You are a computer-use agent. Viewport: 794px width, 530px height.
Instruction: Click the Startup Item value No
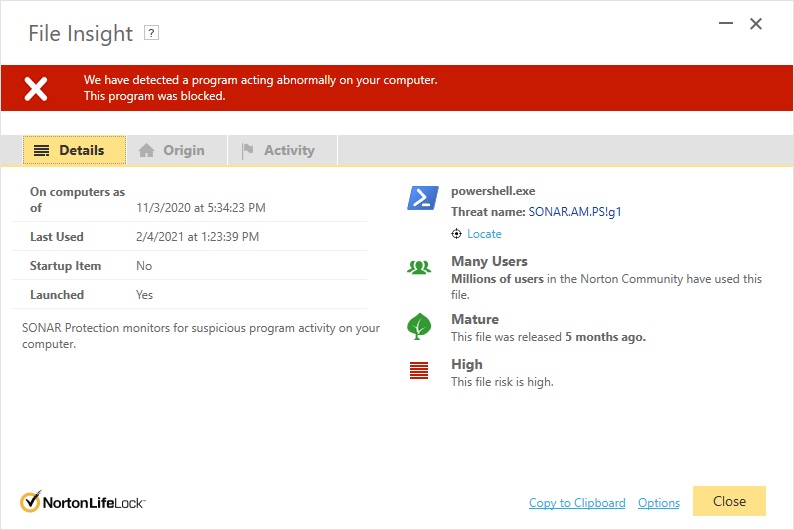[x=144, y=266]
